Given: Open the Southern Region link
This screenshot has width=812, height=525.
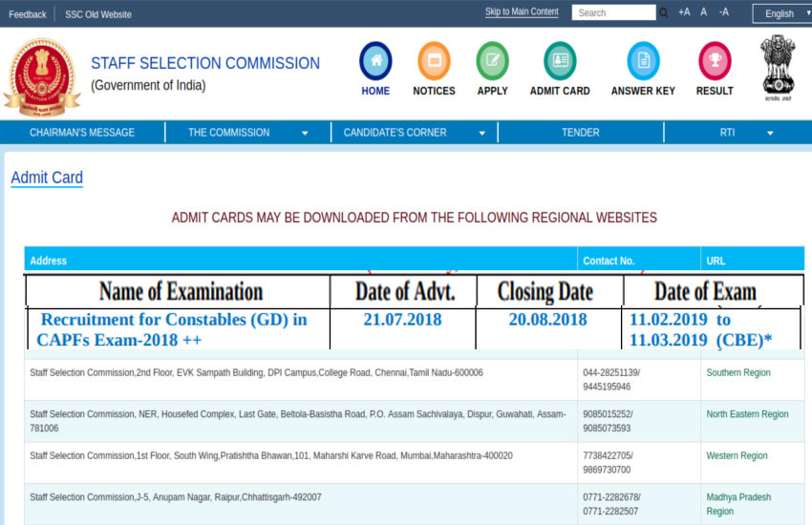Looking at the screenshot, I should pos(737,373).
